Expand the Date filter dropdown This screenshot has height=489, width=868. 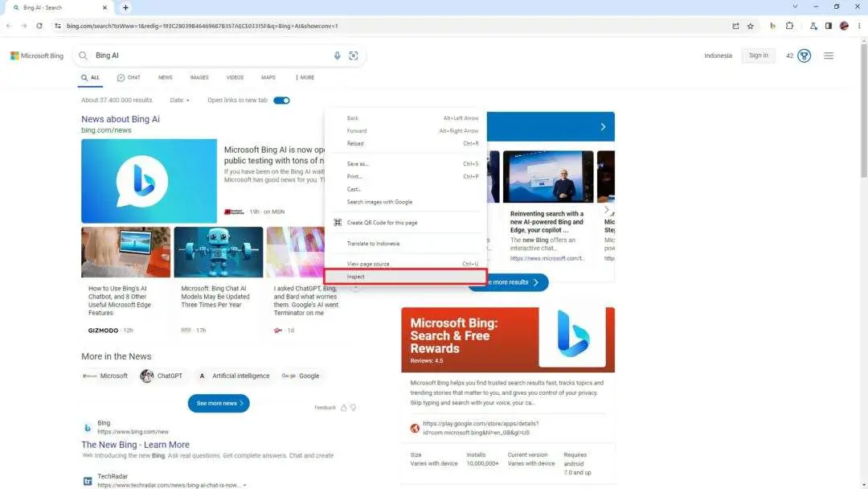pos(180,101)
